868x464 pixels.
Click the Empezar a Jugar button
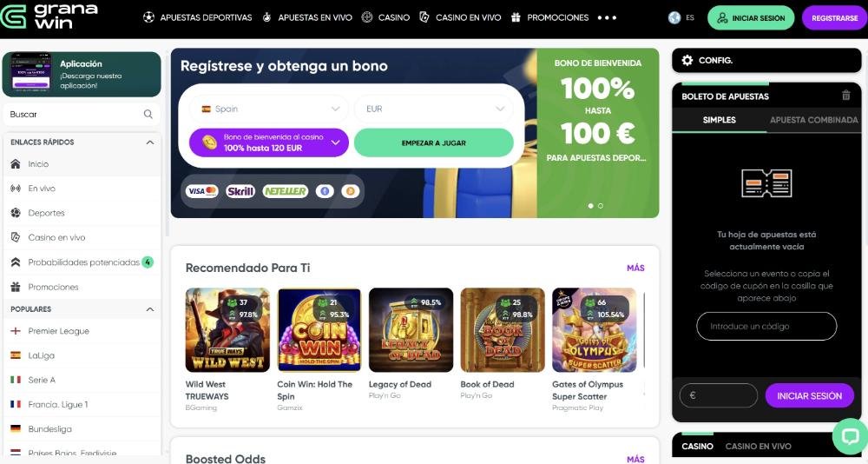(x=434, y=143)
